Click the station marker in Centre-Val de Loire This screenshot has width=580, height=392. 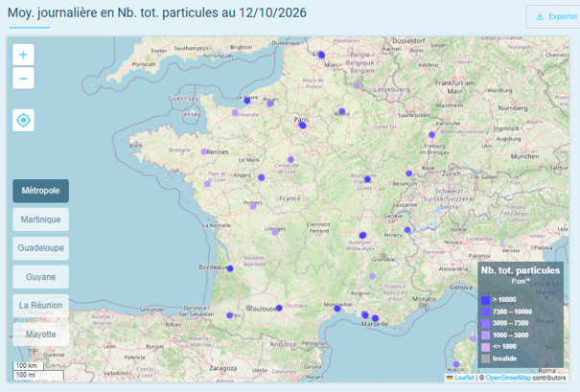point(290,160)
